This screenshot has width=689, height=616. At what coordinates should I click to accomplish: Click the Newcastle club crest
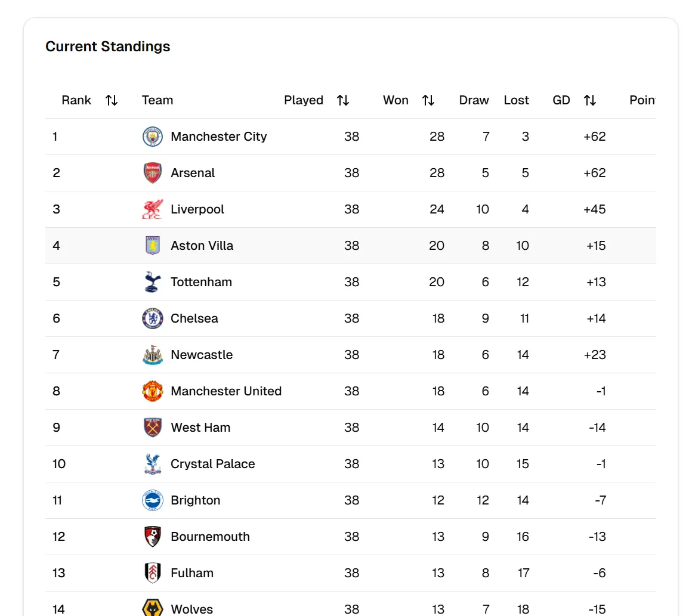(153, 355)
